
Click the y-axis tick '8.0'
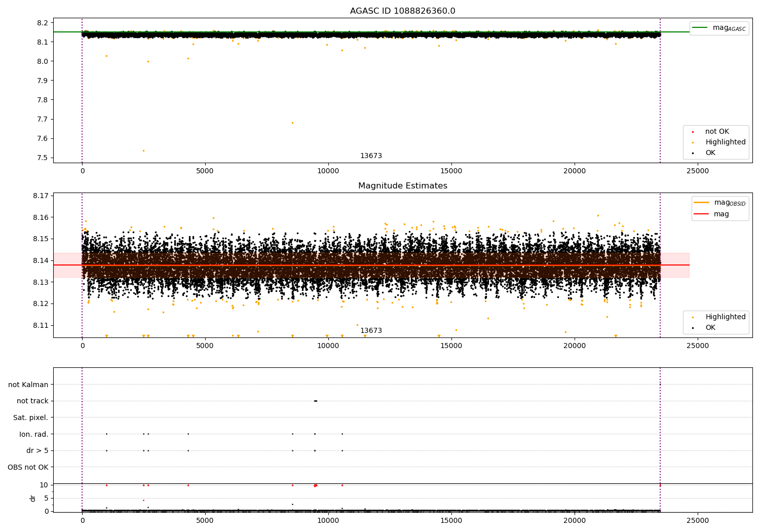click(43, 61)
